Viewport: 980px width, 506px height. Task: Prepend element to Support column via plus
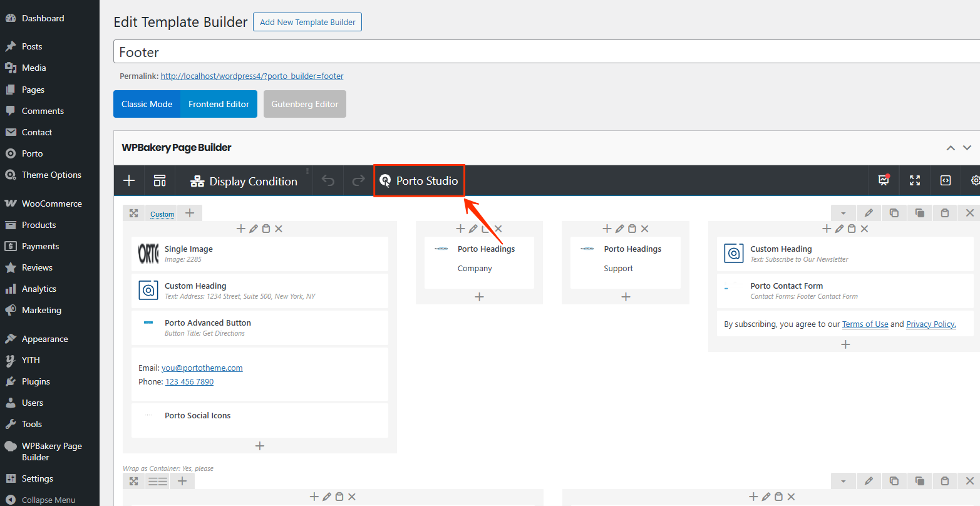607,229
